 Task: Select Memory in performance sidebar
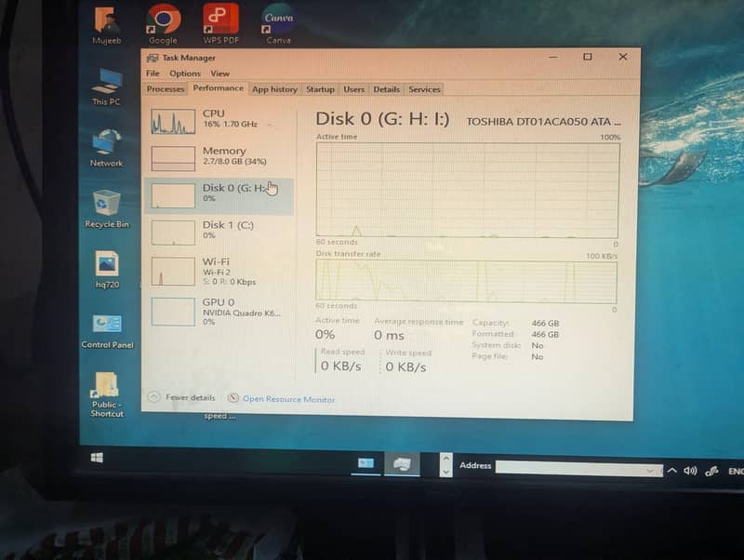[219, 157]
